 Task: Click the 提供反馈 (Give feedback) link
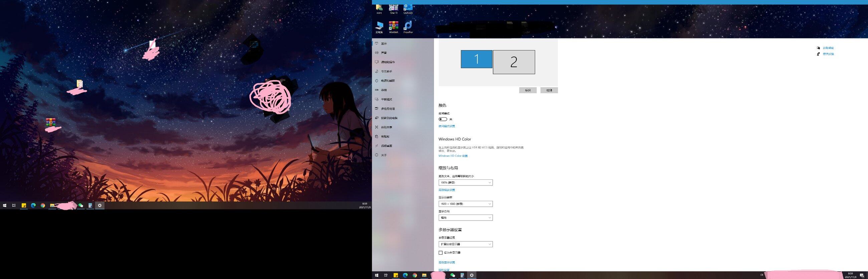point(828,54)
